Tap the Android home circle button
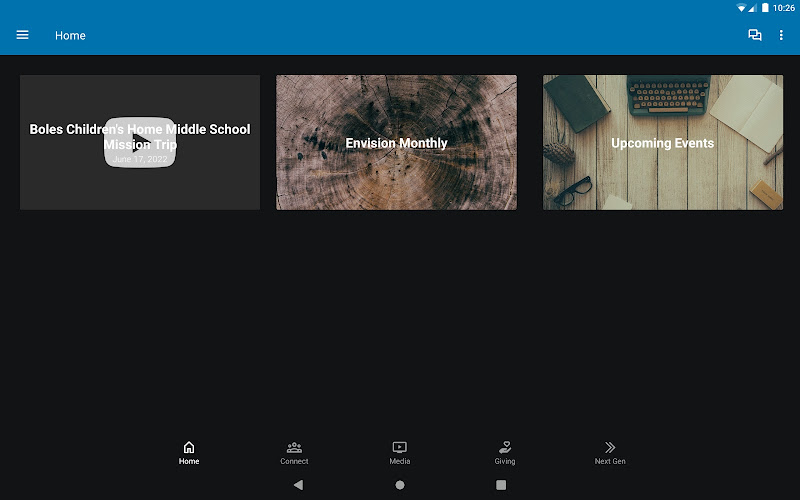The width and height of the screenshot is (800, 500). click(x=400, y=485)
